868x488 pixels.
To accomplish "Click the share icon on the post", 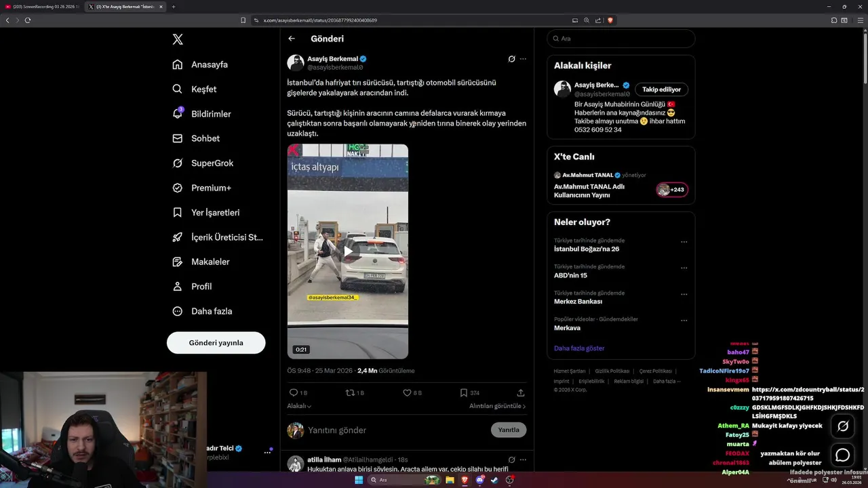I will point(521,392).
